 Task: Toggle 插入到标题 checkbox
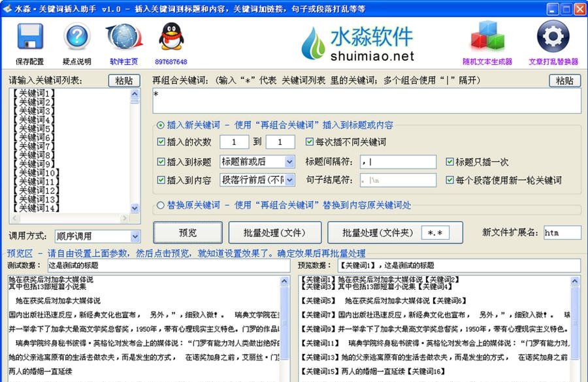click(161, 162)
